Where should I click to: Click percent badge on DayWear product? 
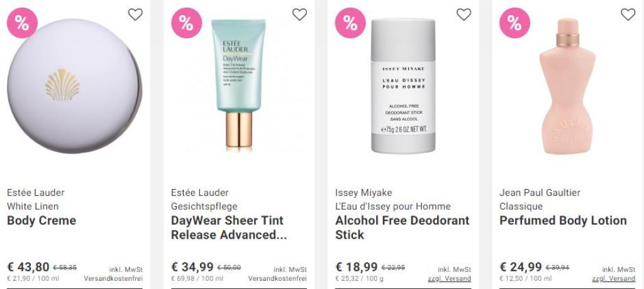point(186,23)
